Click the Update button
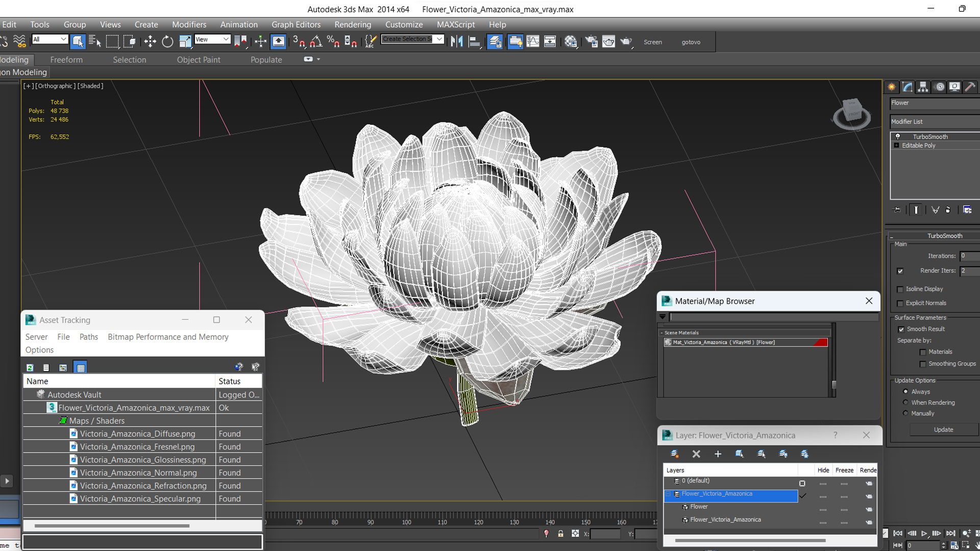This screenshot has width=980, height=551. click(943, 430)
